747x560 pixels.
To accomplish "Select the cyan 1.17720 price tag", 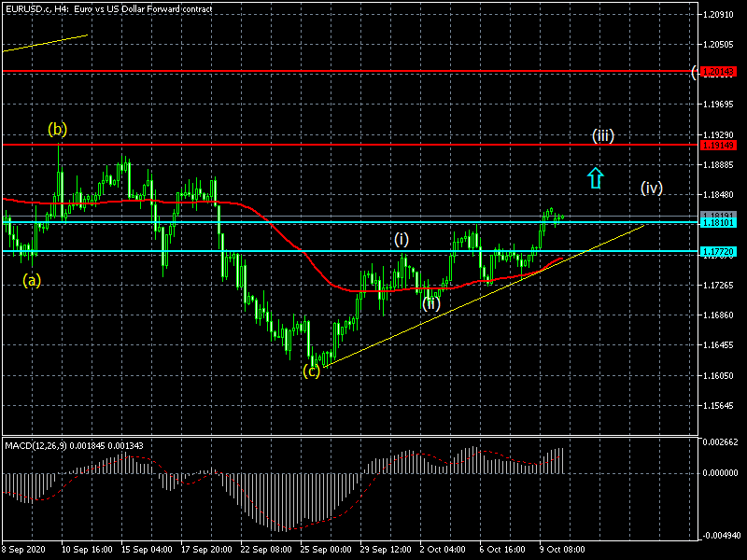I will pos(718,252).
